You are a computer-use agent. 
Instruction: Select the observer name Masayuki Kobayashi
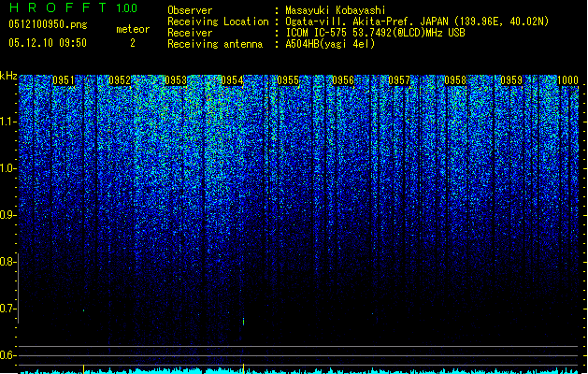336,10
